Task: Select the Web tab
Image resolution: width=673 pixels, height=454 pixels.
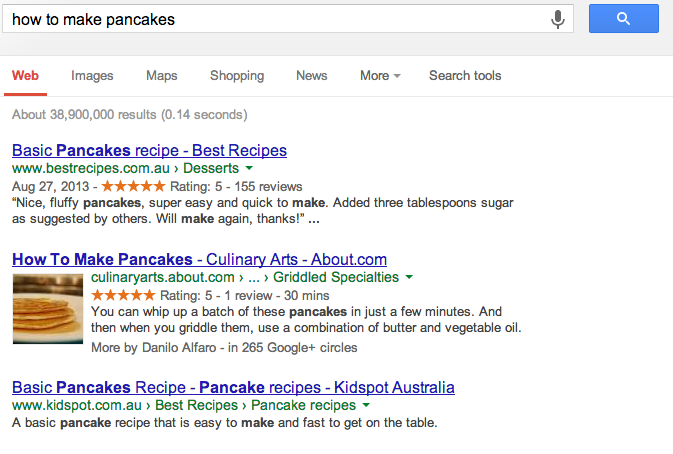Action: coord(25,76)
